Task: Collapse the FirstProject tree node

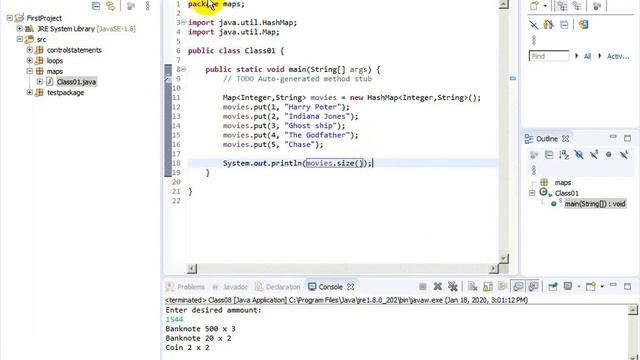Action: [10, 18]
